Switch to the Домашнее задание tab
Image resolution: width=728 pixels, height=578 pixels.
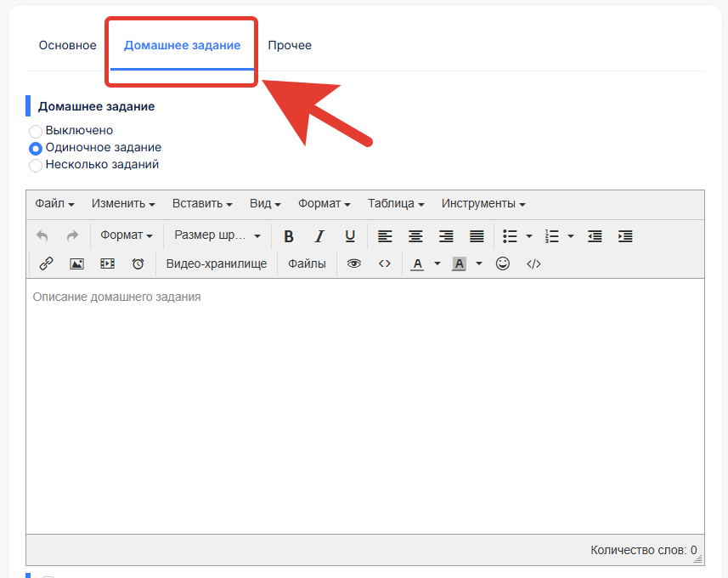182,45
